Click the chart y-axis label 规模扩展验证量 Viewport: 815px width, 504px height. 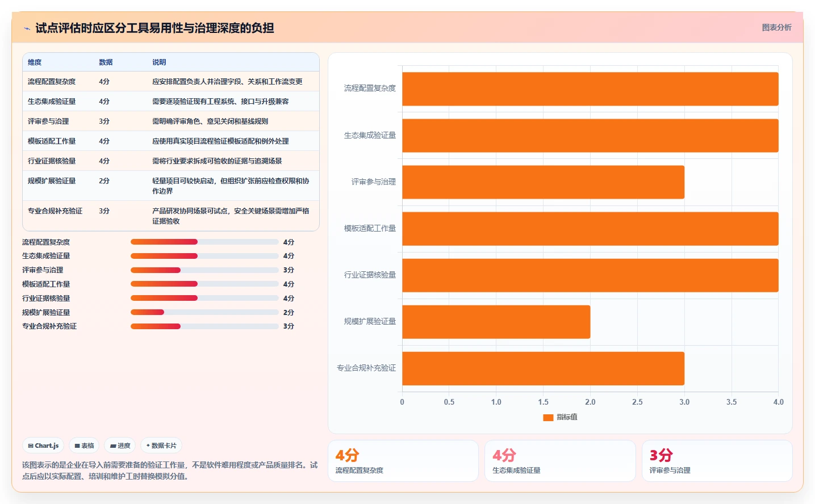370,322
